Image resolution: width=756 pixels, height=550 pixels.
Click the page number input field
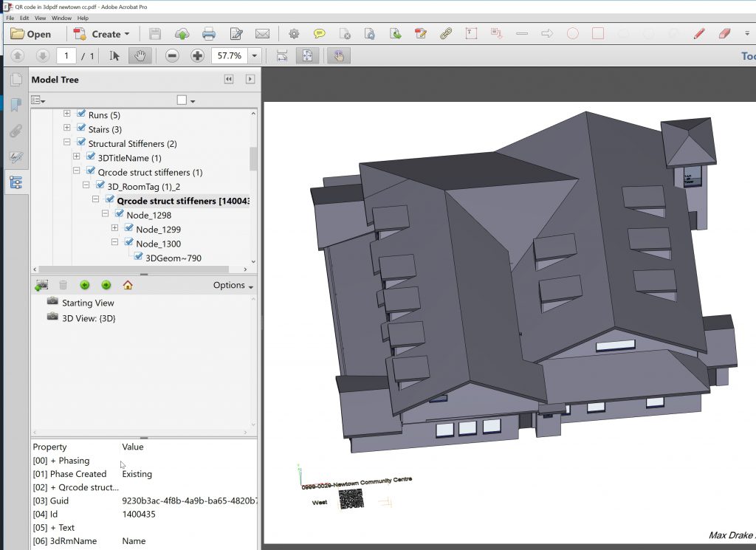[x=66, y=56]
